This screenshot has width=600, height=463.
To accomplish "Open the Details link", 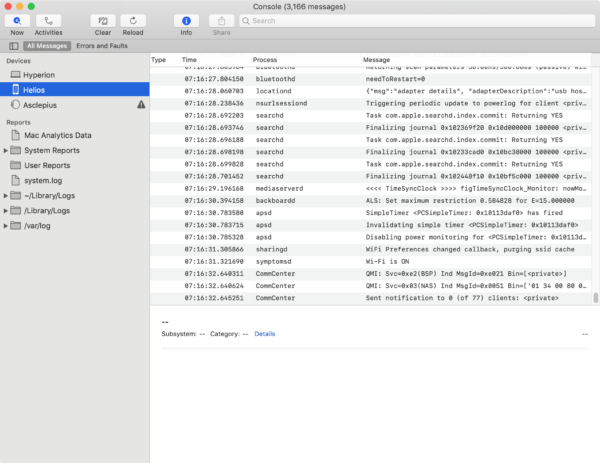I will tap(265, 334).
